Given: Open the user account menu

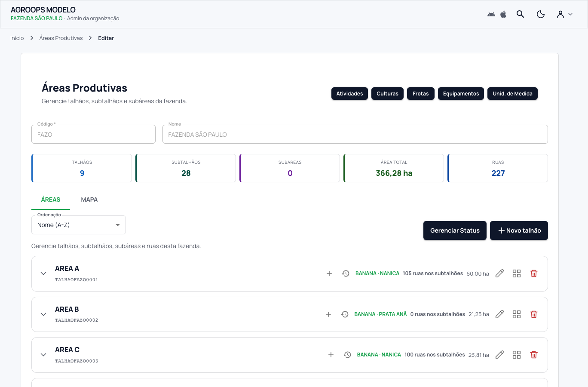Looking at the screenshot, I should click(x=565, y=14).
